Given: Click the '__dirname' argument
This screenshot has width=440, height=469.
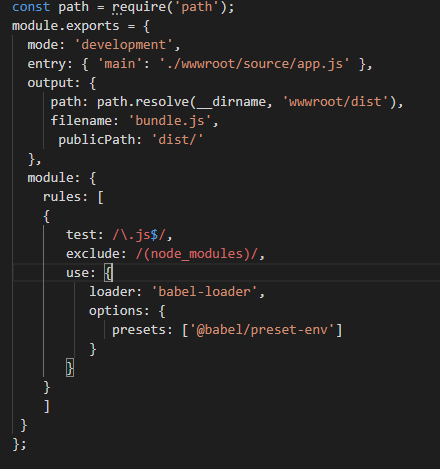Looking at the screenshot, I should (x=231, y=102).
